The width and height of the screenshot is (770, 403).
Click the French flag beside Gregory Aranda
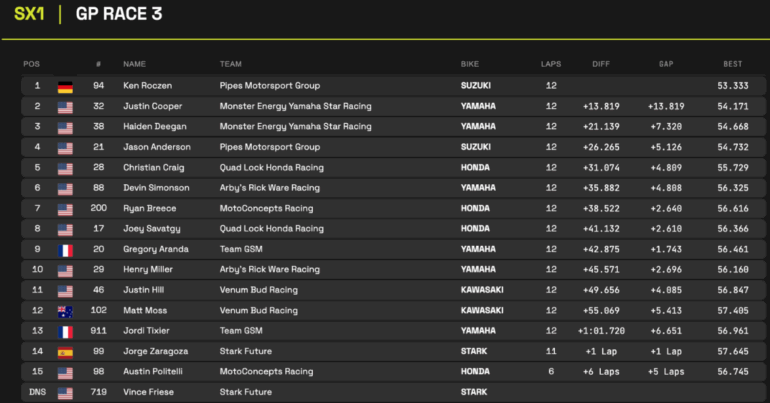click(66, 250)
